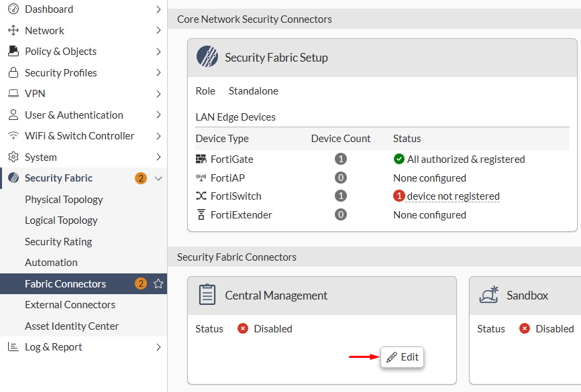Click the green authorized status checkmark for FortiGate
Screen dimensions: 581x392
coord(399,159)
